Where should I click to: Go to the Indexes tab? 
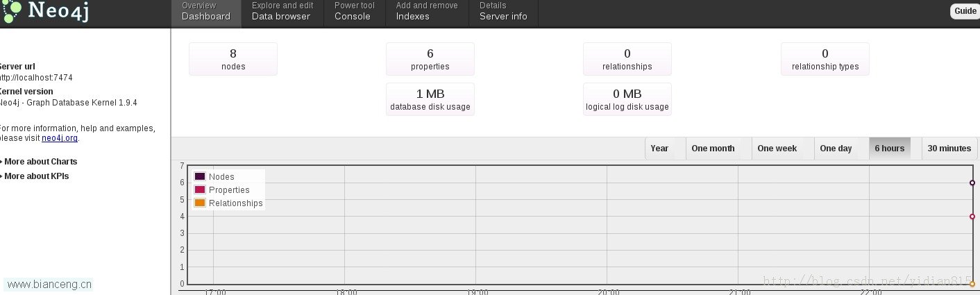(x=427, y=13)
